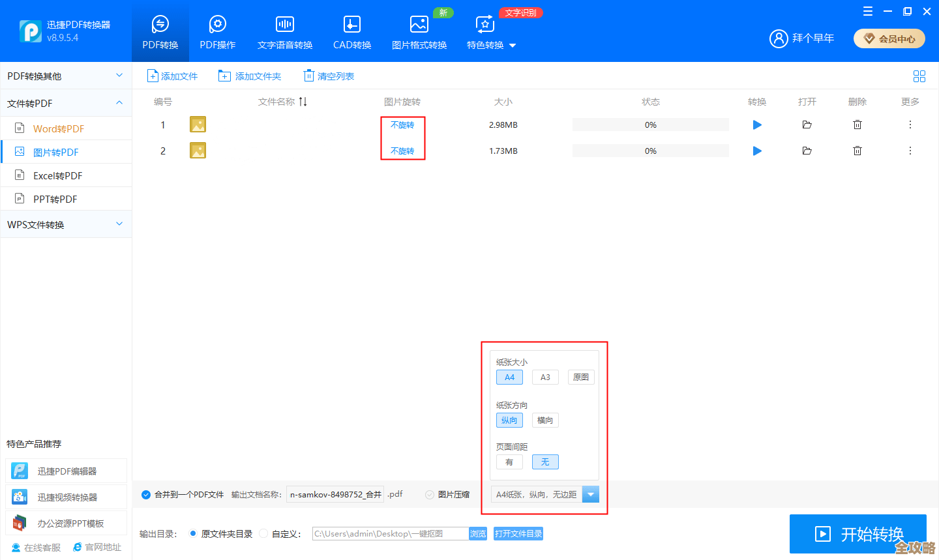939x560 pixels.
Task: Open more options menu for file 2
Action: coord(910,151)
